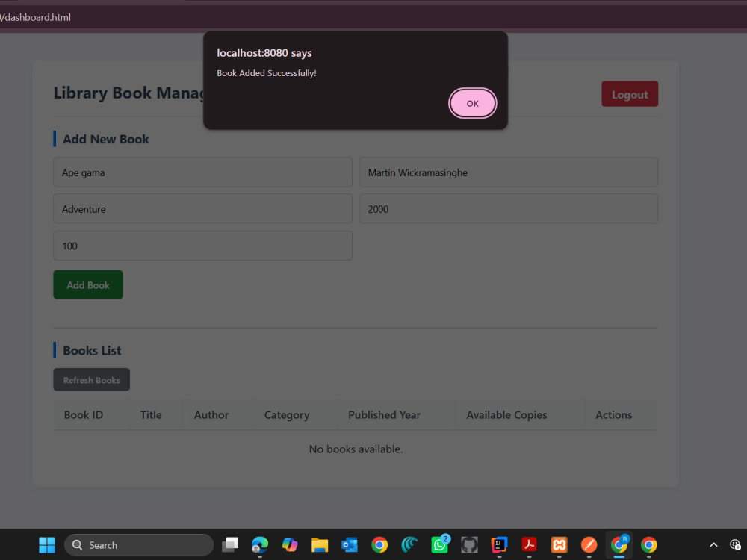Click the system tray status icon at far right

[x=735, y=545]
